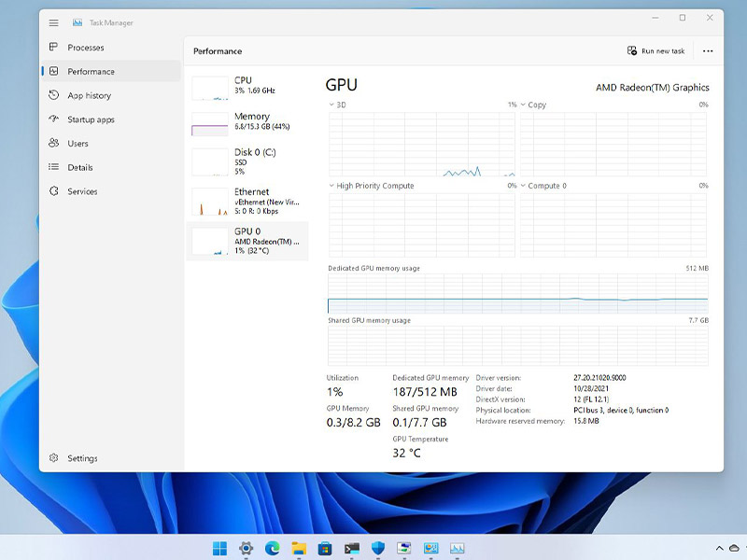Screen dimensions: 747x560
Task: Click the Shared GPU memory usage graph
Action: point(518,345)
